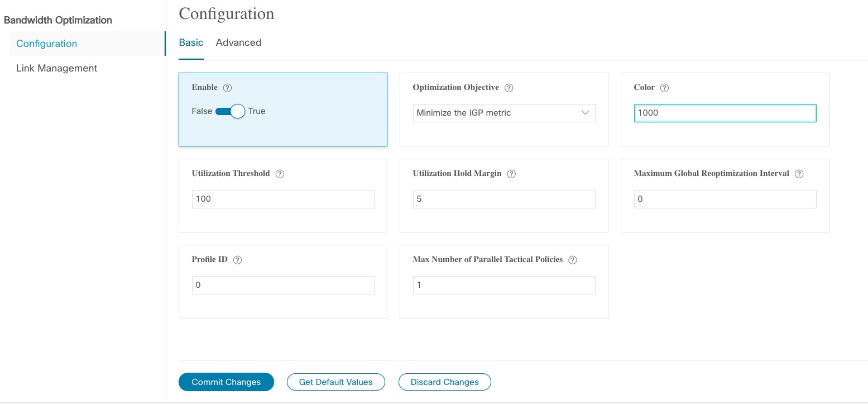Select Configuration in the sidebar
Viewport: 868px width, 404px height.
[x=46, y=43]
